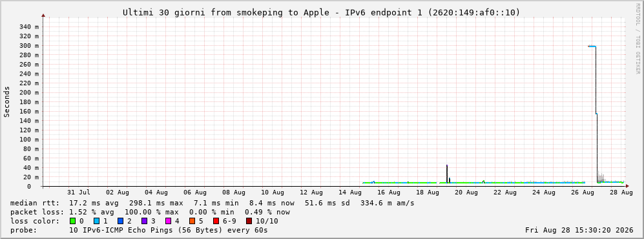The height and width of the screenshot is (239, 644).
Task: Click the blue loss color 2 swatch
Action: tap(121, 221)
